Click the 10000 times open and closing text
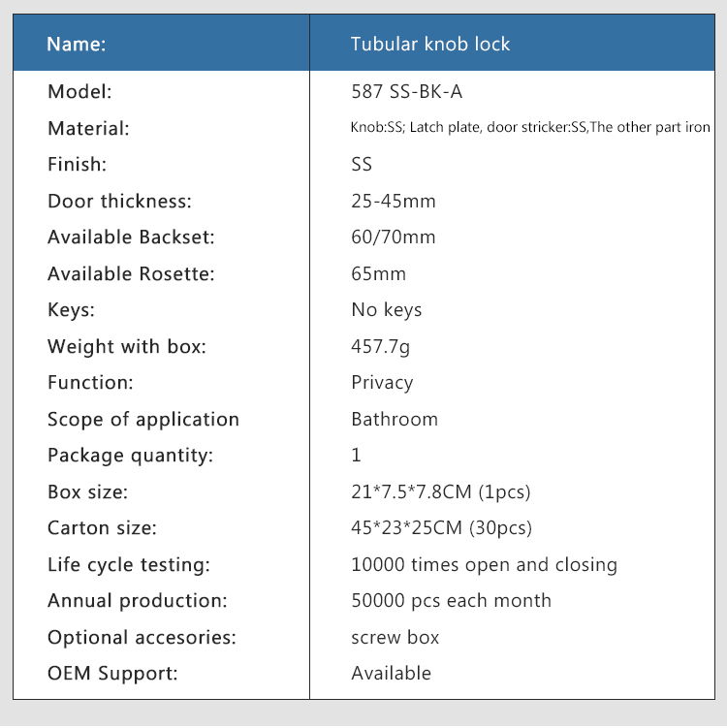The height and width of the screenshot is (728, 727). (x=485, y=565)
